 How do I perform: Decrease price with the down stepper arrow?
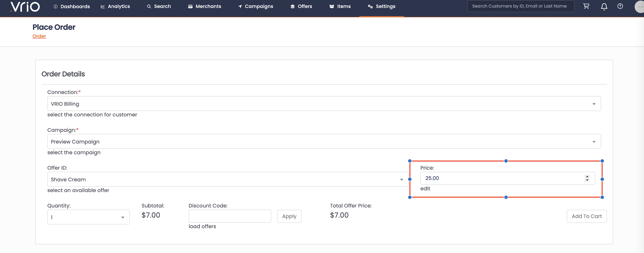[x=587, y=180]
